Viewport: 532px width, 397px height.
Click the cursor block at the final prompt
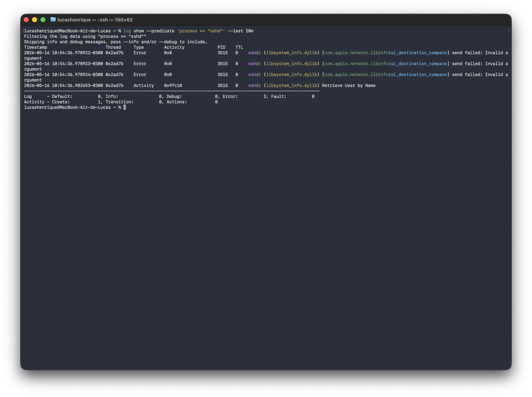click(125, 107)
